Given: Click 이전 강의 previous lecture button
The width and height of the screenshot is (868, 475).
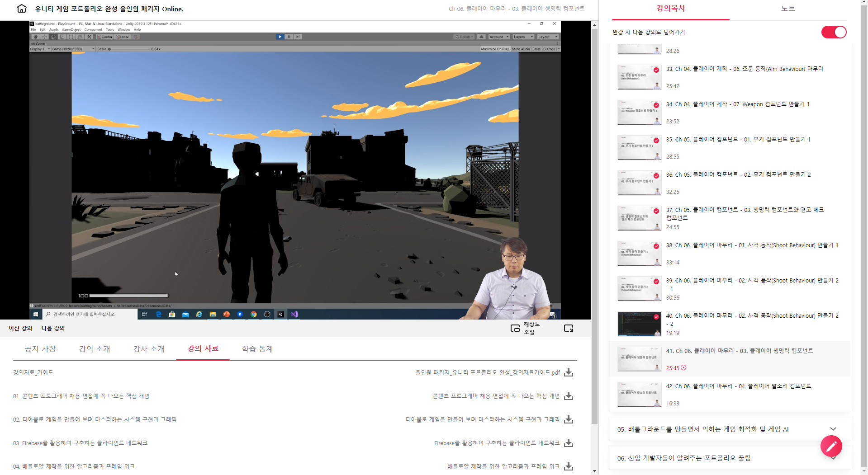Looking at the screenshot, I should (x=20, y=328).
